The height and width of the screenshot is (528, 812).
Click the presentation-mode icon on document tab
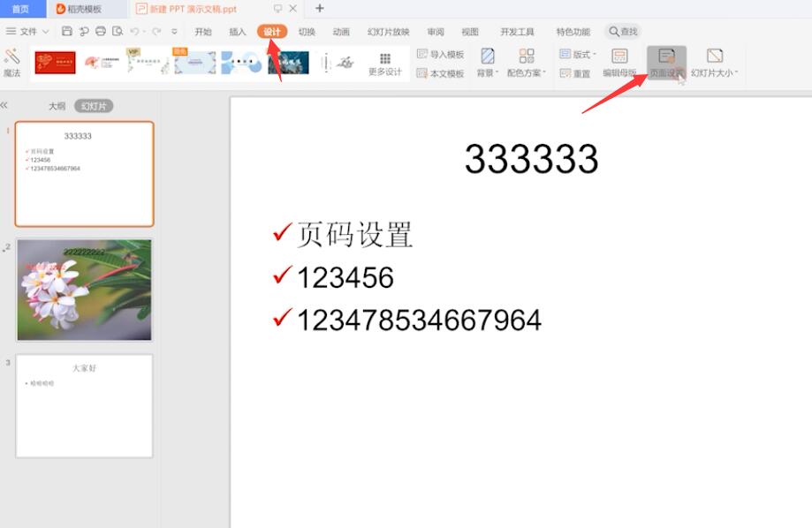pos(278,8)
